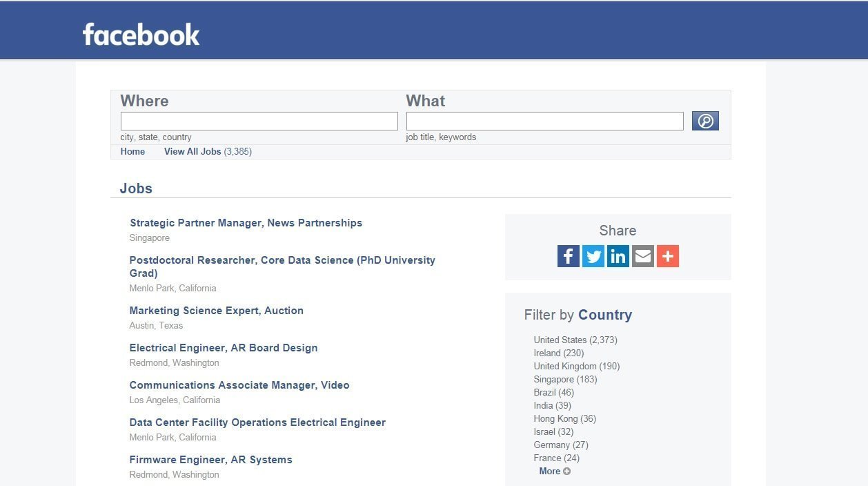
Task: Share the job listings by email icon
Action: (x=642, y=256)
